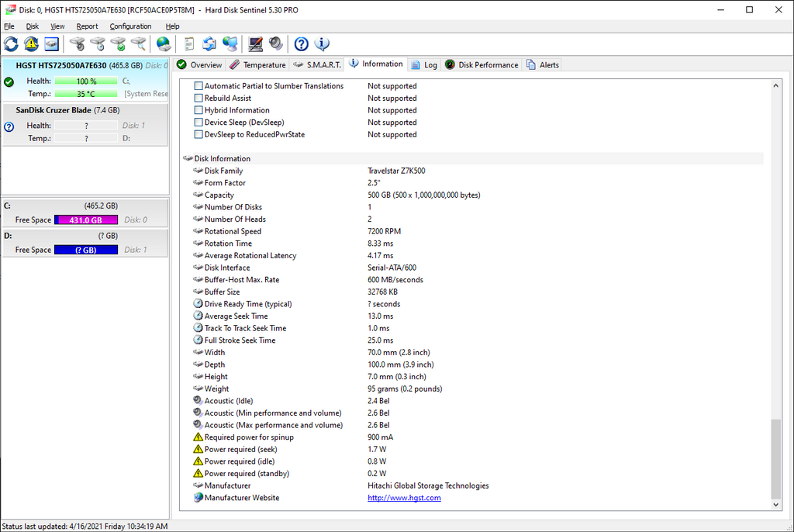Toggle the DevSleep to ReducedPwrState checkbox

click(198, 134)
